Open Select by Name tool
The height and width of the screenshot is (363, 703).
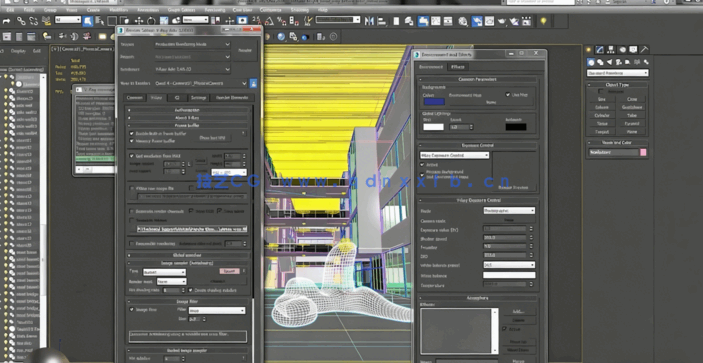(x=100, y=21)
